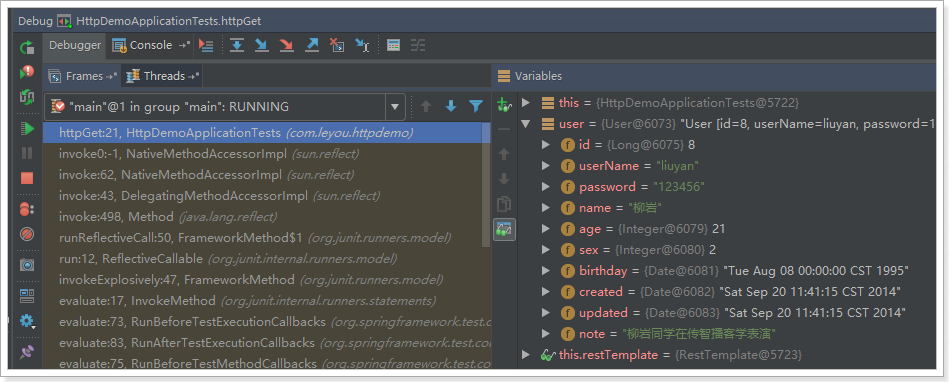Expand the this.restTemplate variable
This screenshot has width=949, height=382.
[x=525, y=354]
